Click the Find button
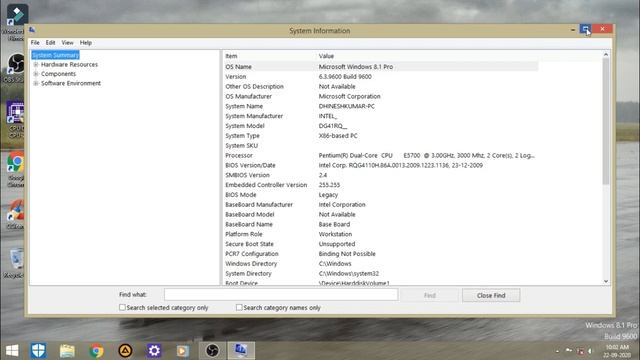 click(429, 295)
